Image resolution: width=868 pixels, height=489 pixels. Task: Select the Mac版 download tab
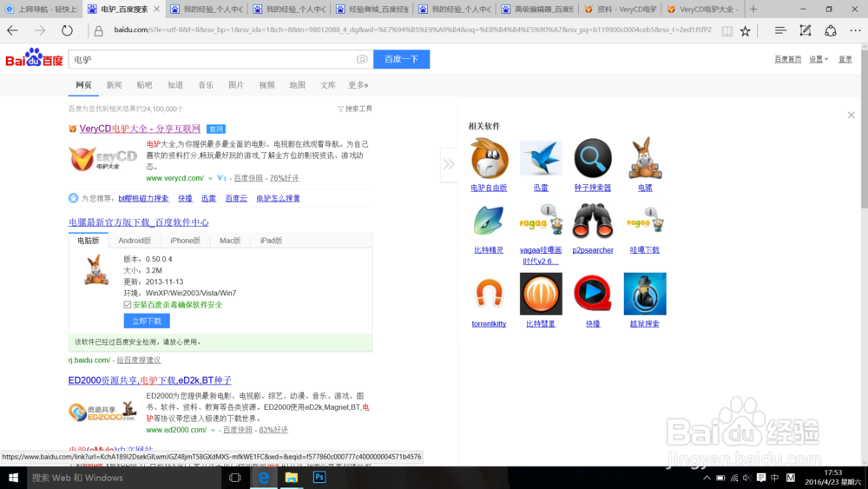(230, 241)
